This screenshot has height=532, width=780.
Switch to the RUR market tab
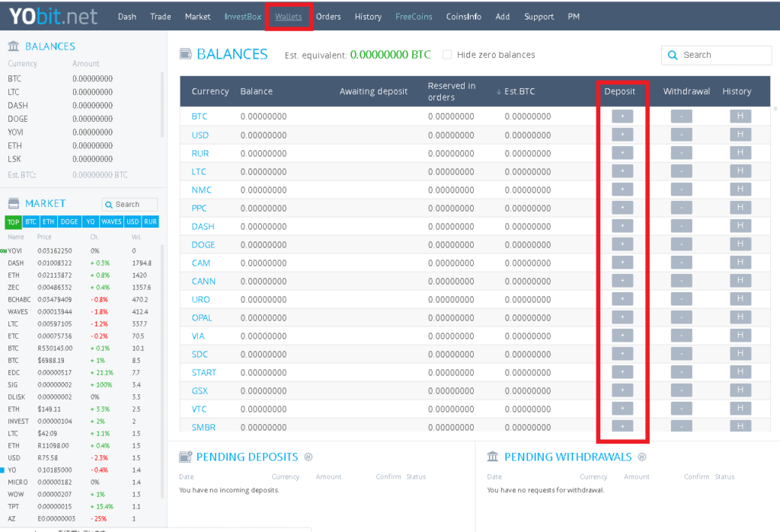pos(150,221)
